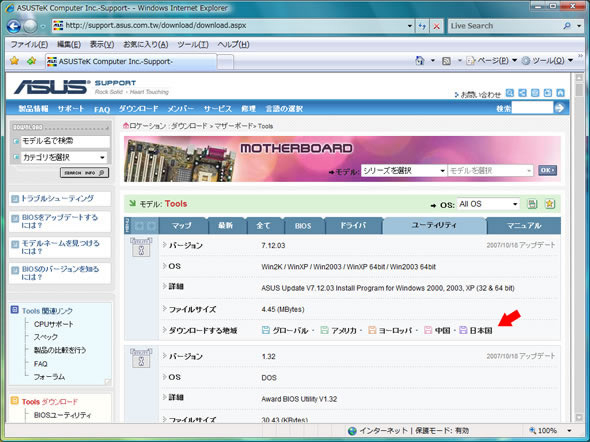Click the OK button in motherboard banner
Image resolution: width=590 pixels, height=442 pixels.
coord(547,170)
